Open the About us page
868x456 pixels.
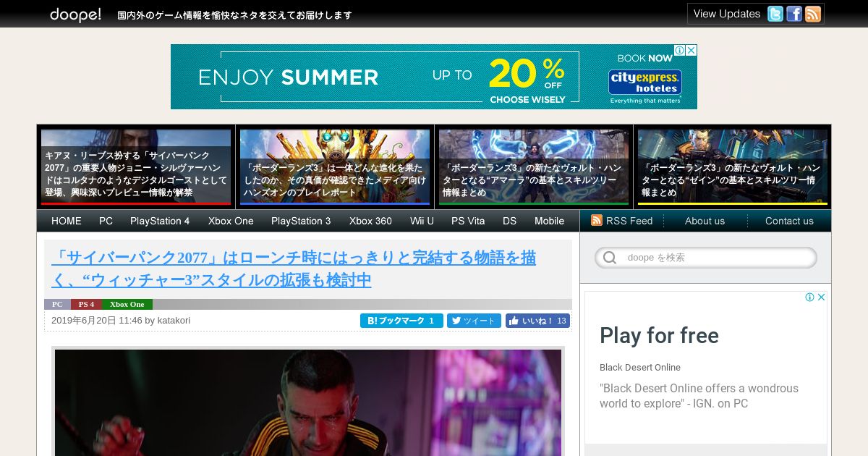click(705, 221)
